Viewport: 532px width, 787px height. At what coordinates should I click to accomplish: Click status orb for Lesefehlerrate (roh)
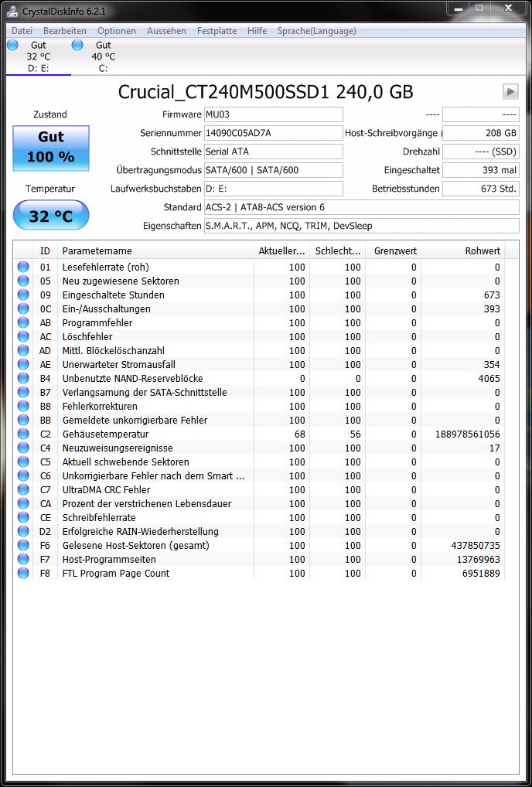pos(23,267)
